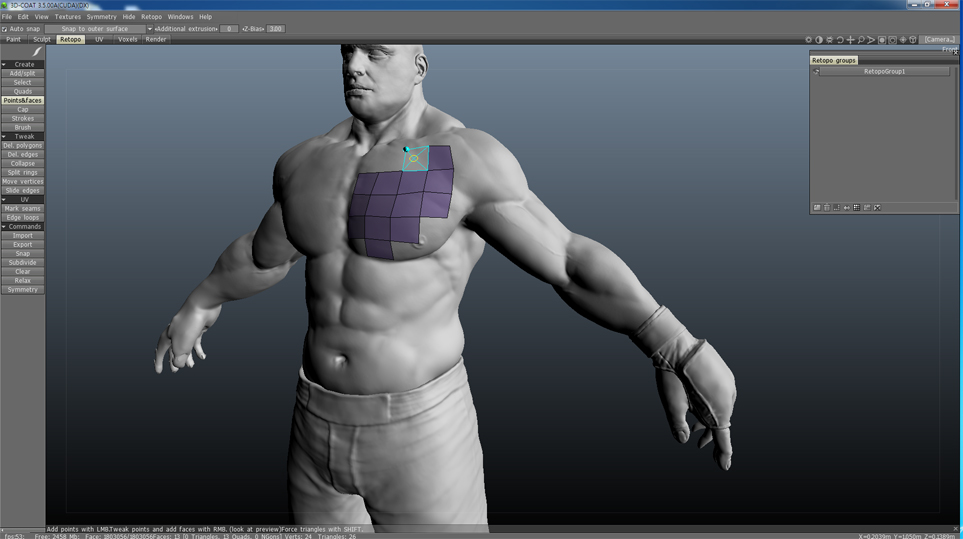The height and width of the screenshot is (539, 963).
Task: Click the sun light icon in navigation bar
Action: point(808,39)
